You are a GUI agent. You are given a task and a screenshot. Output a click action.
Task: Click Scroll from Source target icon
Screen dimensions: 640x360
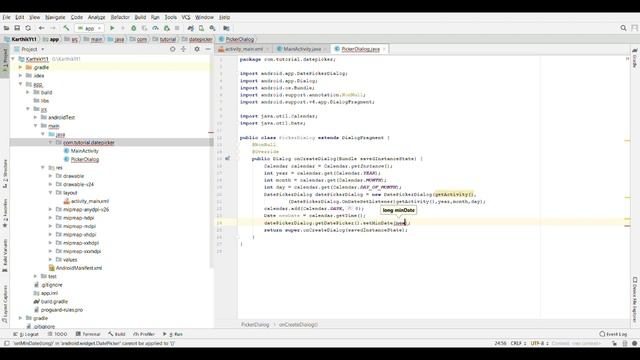173,49
